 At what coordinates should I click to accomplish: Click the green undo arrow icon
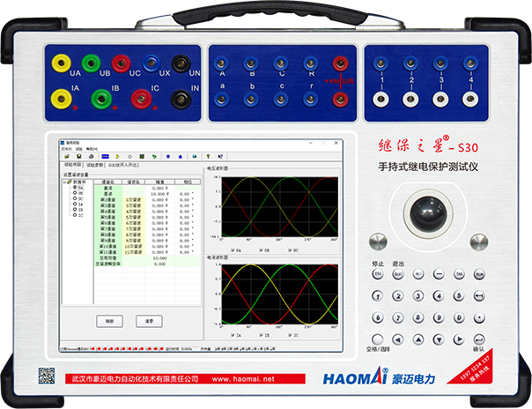click(154, 157)
